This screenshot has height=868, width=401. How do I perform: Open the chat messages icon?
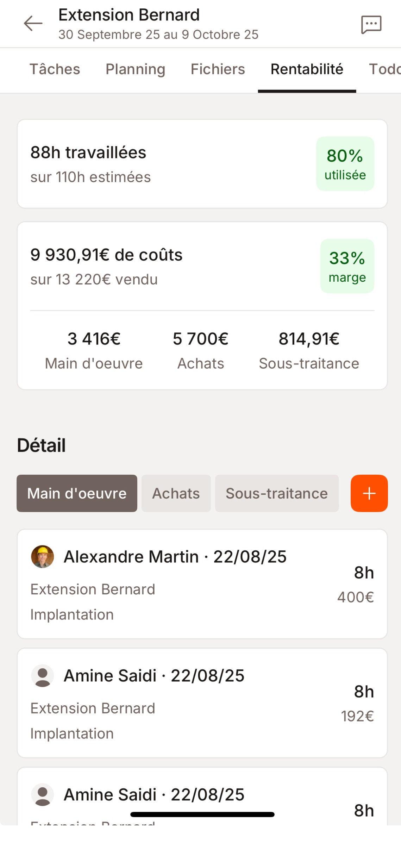[x=371, y=24]
